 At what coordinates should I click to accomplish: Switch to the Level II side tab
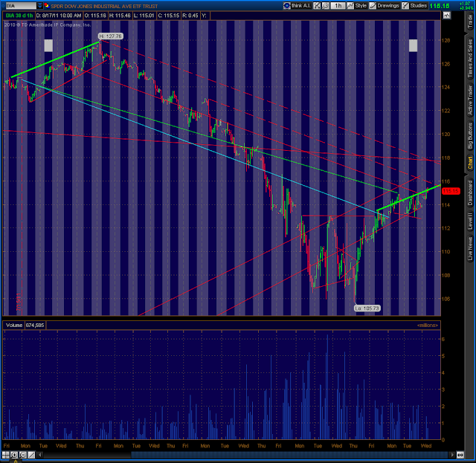point(470,221)
